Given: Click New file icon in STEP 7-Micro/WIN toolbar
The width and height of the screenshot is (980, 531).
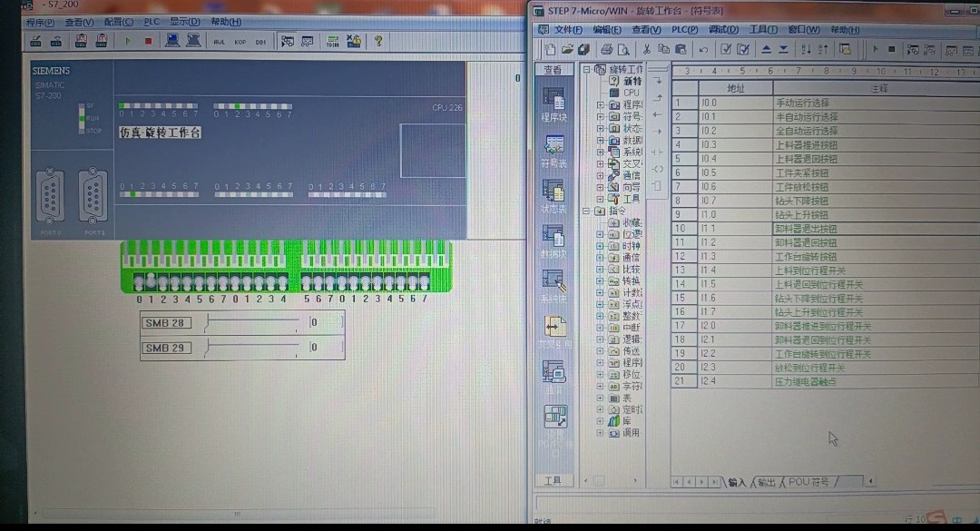Looking at the screenshot, I should click(x=550, y=49).
